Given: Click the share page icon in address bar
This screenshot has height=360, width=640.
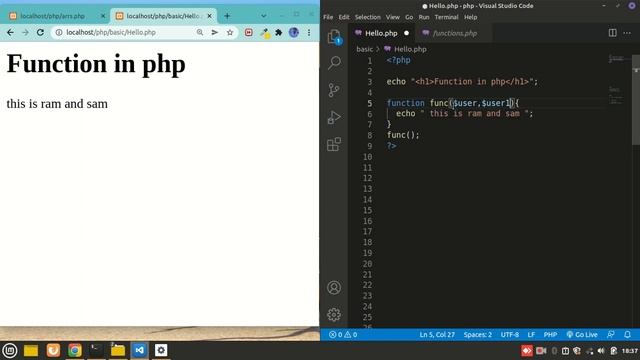Looking at the screenshot, I should (215, 32).
